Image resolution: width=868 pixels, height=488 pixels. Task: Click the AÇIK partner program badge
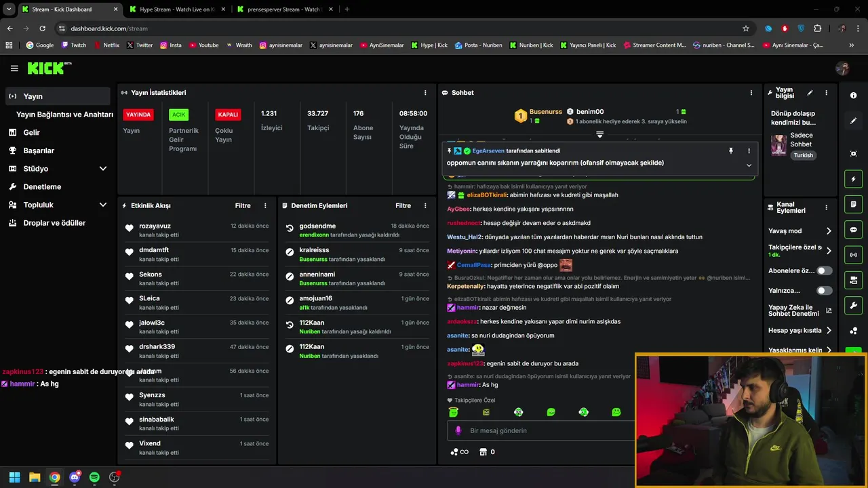pyautogui.click(x=178, y=115)
